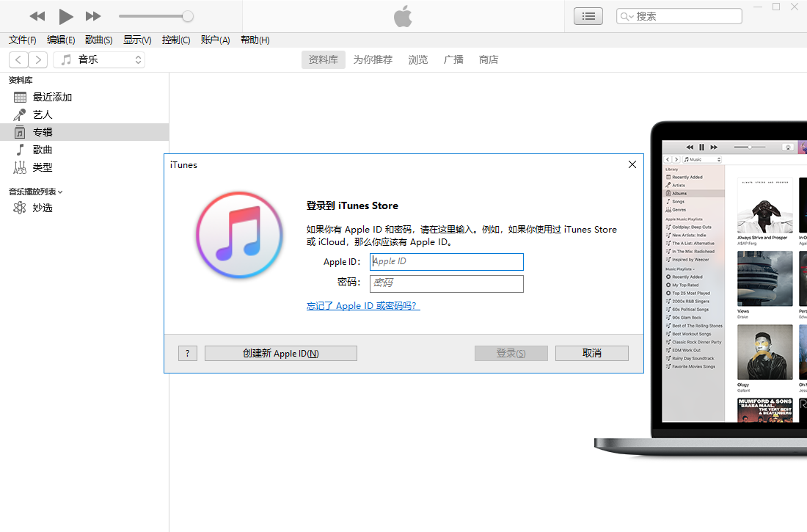This screenshot has height=532, width=807.
Task: Open the 帮助(H) menu
Action: (255, 40)
